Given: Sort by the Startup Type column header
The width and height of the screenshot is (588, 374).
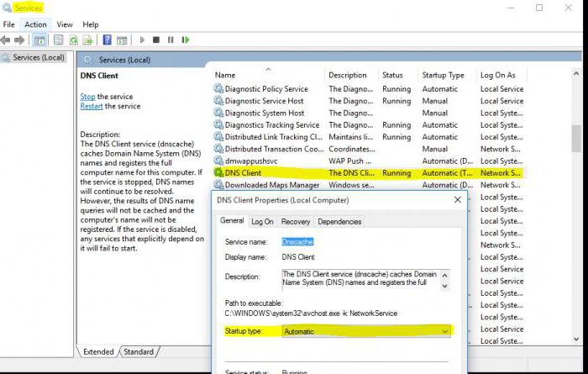Looking at the screenshot, I should point(447,75).
